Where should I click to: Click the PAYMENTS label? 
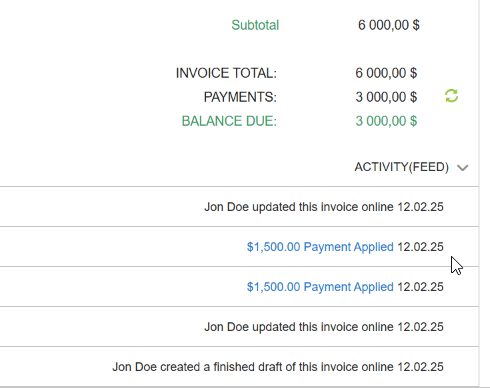click(240, 97)
